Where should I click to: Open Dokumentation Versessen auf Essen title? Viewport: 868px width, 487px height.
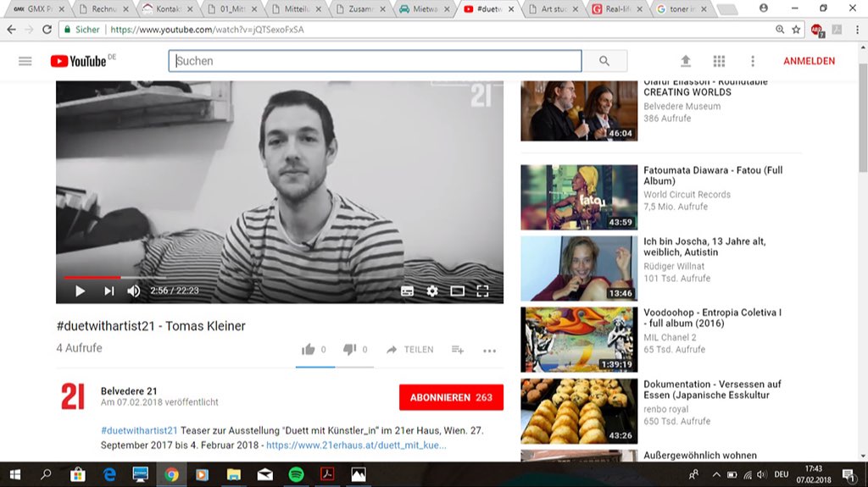(712, 390)
